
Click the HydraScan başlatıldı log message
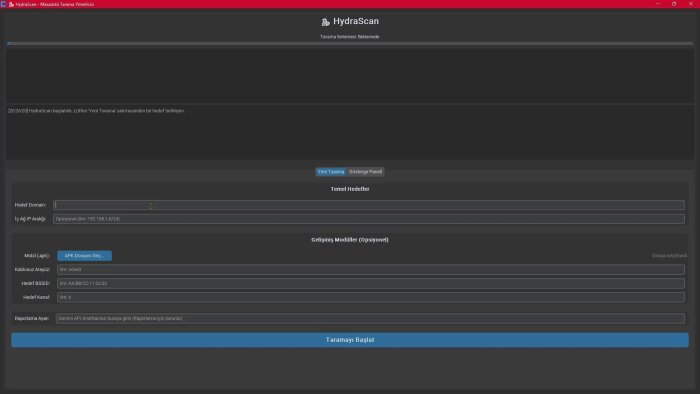click(96, 111)
